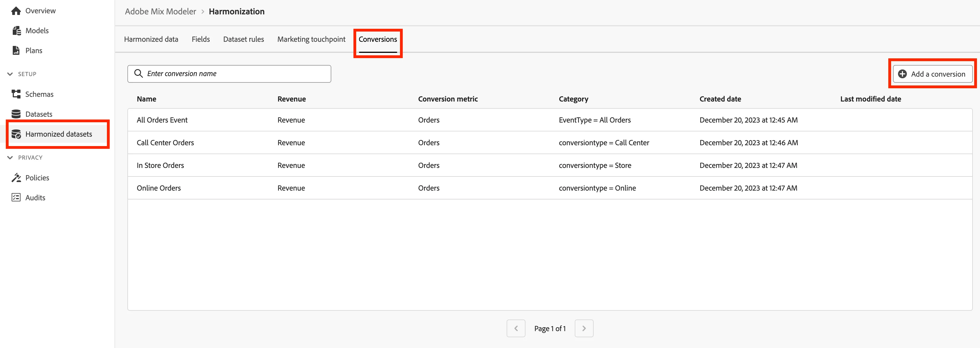Click Adobe Mix Modeler breadcrumb link

[x=161, y=11]
